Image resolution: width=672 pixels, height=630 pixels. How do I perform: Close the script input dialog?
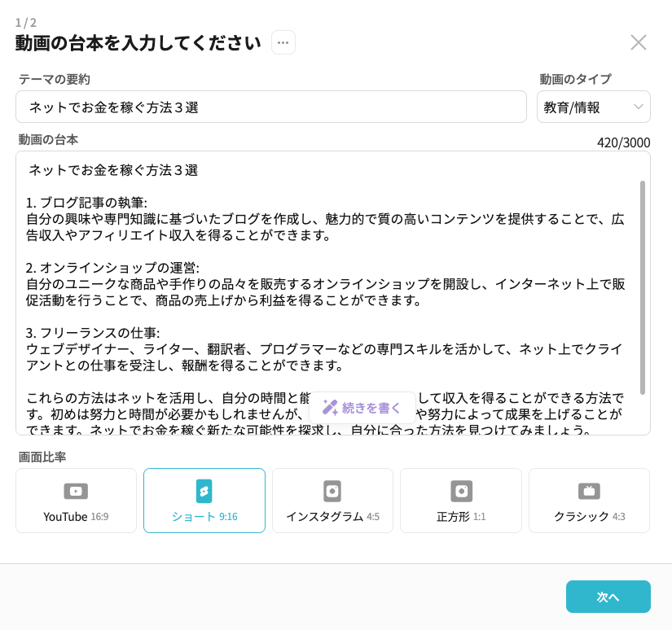pyautogui.click(x=639, y=42)
